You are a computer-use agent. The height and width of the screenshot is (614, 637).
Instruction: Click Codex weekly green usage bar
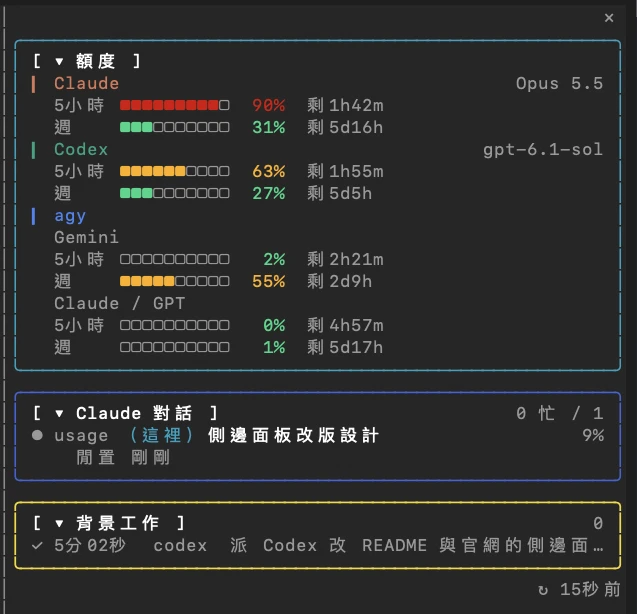[175, 193]
